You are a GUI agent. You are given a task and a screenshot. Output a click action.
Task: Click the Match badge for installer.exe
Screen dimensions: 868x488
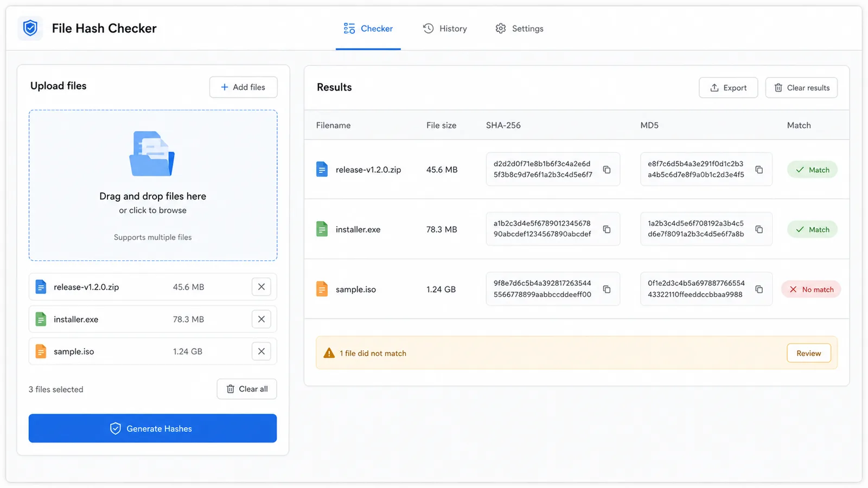pyautogui.click(x=812, y=229)
